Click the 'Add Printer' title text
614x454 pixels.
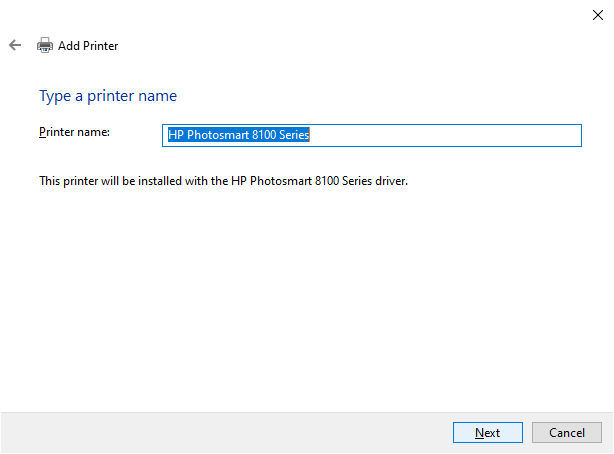pyautogui.click(x=88, y=45)
